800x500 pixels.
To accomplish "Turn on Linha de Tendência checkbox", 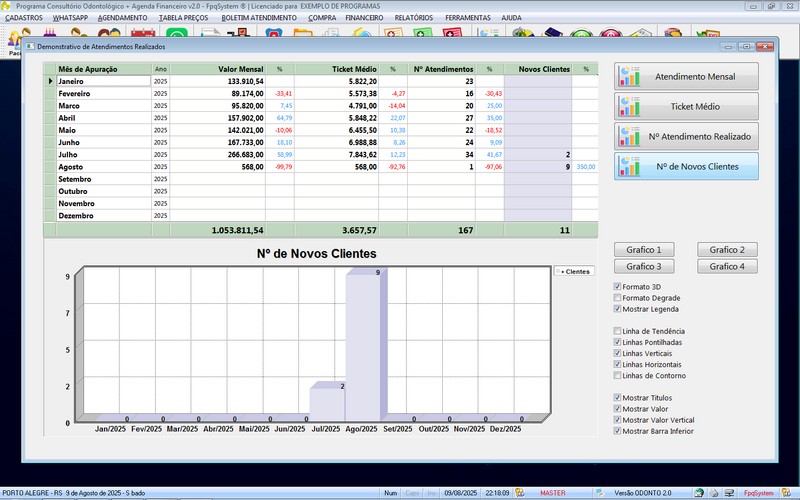I will 617,331.
